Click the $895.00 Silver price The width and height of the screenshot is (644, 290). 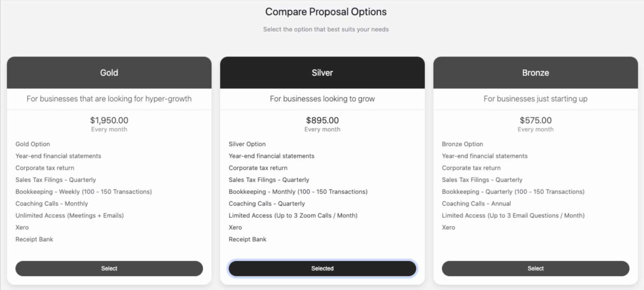pos(322,120)
